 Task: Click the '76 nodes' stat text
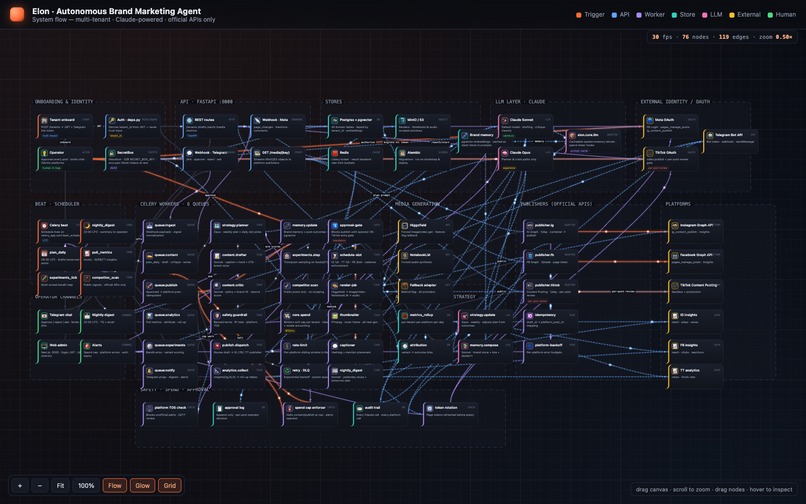click(695, 37)
